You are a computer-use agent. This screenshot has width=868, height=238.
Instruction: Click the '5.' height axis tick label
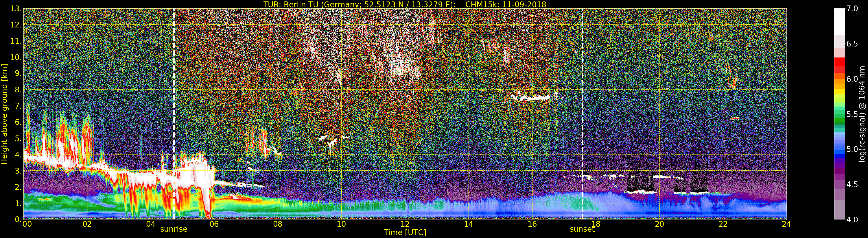[x=18, y=138]
